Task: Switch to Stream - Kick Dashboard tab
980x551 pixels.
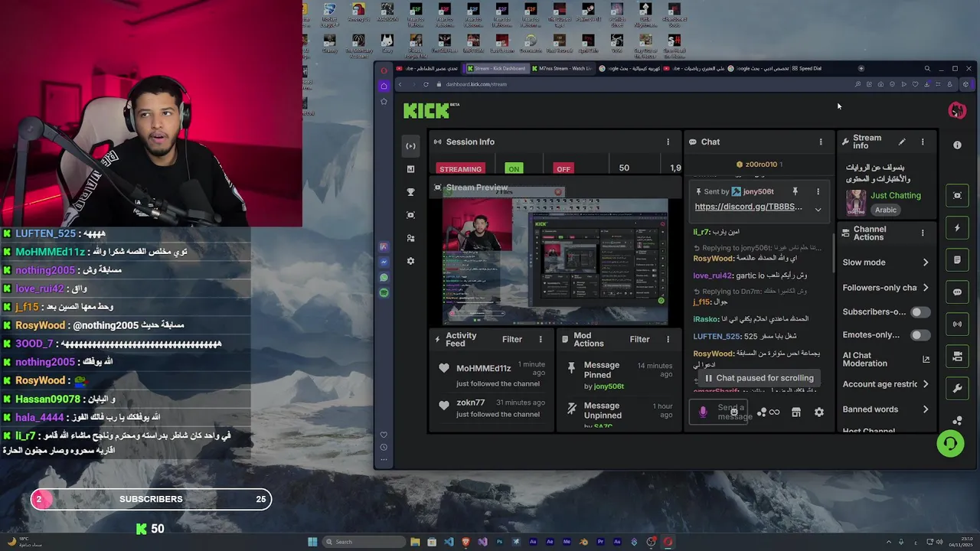Action: tap(497, 68)
